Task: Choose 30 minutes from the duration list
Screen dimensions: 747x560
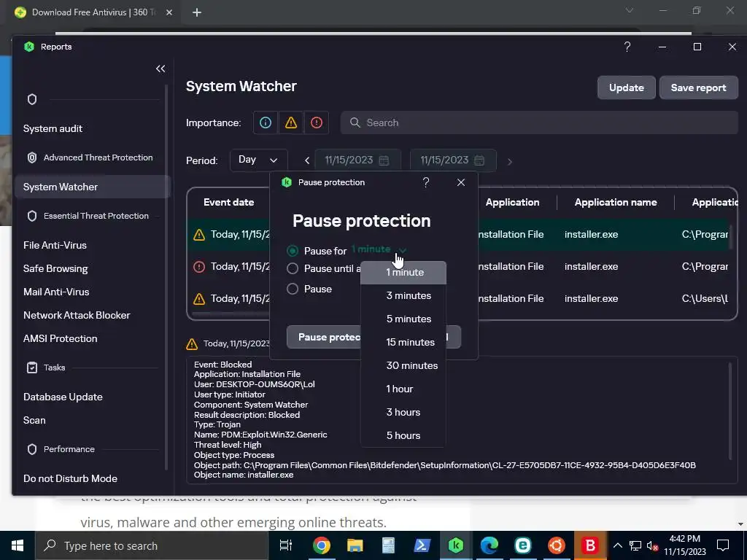Action: pos(403,366)
